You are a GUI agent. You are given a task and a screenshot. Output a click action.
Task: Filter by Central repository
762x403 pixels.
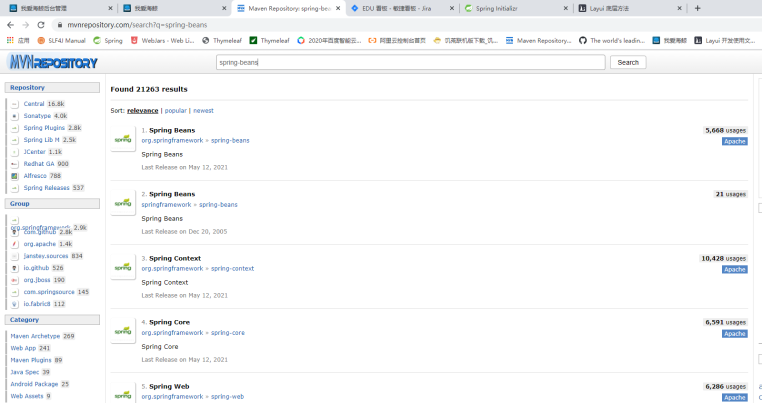(x=34, y=104)
